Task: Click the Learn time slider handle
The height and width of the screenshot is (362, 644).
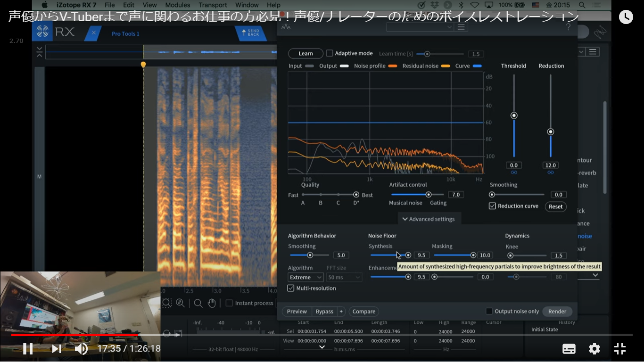Action: point(427,54)
